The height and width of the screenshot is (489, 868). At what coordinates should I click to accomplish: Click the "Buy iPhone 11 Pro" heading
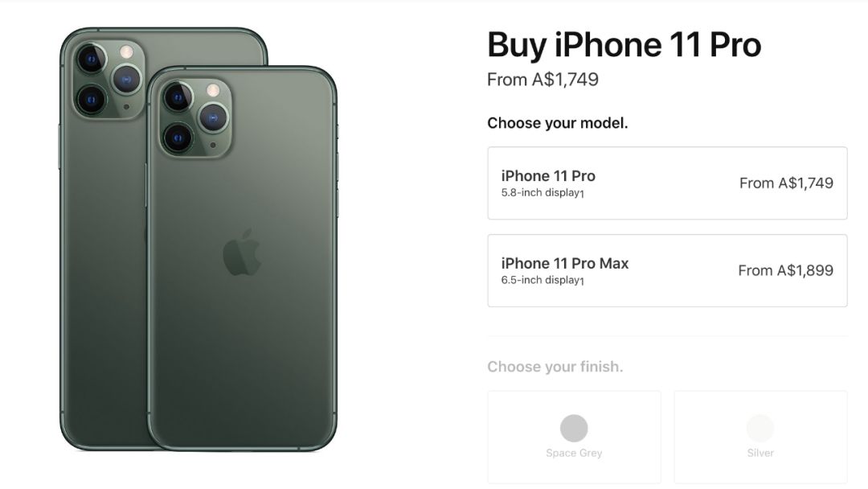(x=624, y=44)
